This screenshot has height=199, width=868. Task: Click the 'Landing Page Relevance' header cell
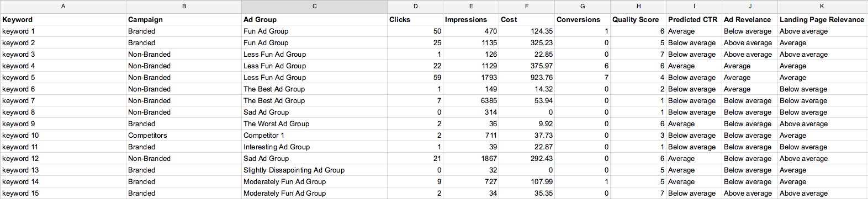point(822,19)
